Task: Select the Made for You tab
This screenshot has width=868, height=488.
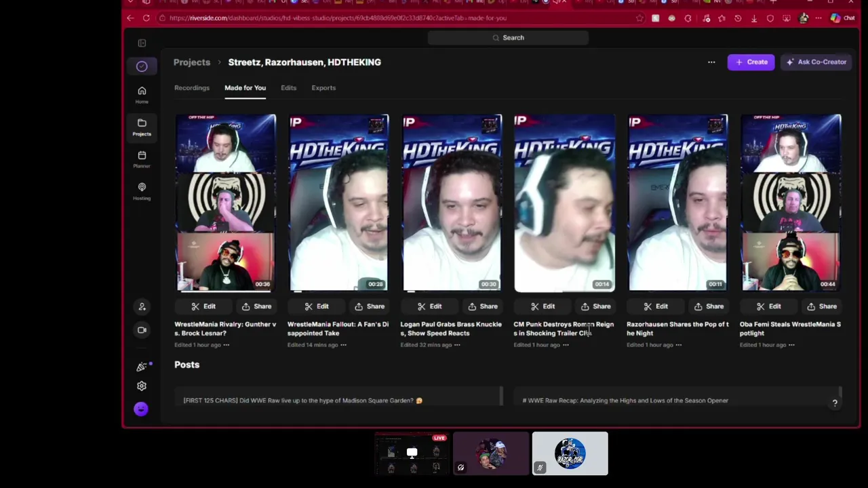Action: (245, 88)
